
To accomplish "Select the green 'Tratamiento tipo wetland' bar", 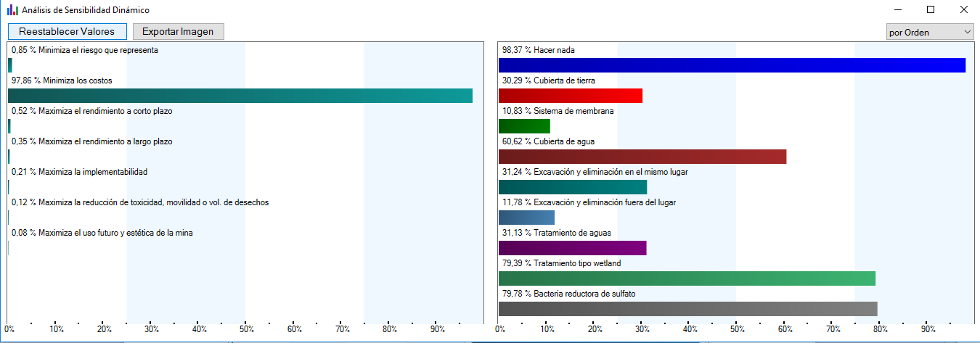I will point(687,278).
